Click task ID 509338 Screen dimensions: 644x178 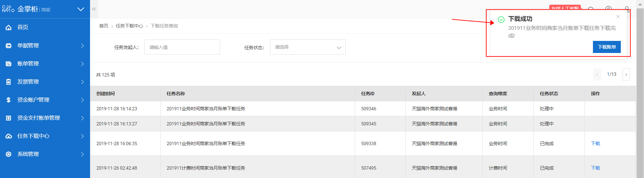369,143
